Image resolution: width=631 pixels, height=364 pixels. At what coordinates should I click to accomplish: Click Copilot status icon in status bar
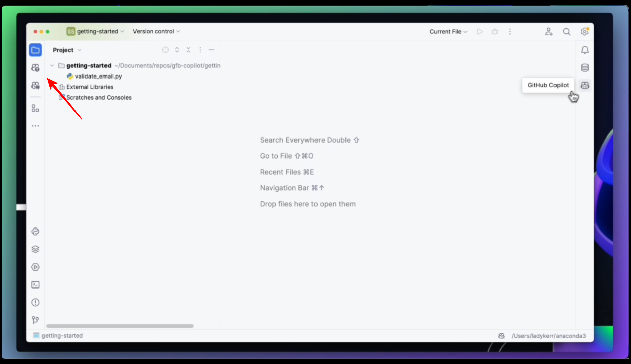(501, 336)
